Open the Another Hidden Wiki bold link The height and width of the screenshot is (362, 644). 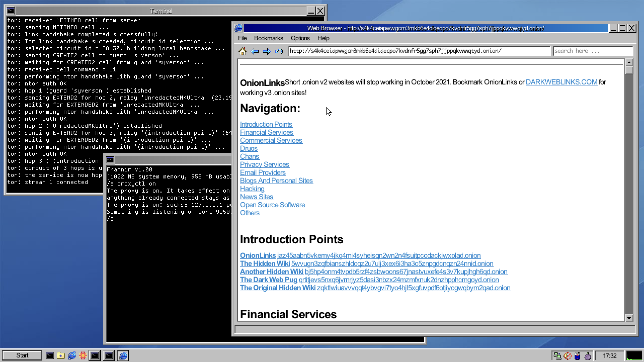[x=271, y=272]
